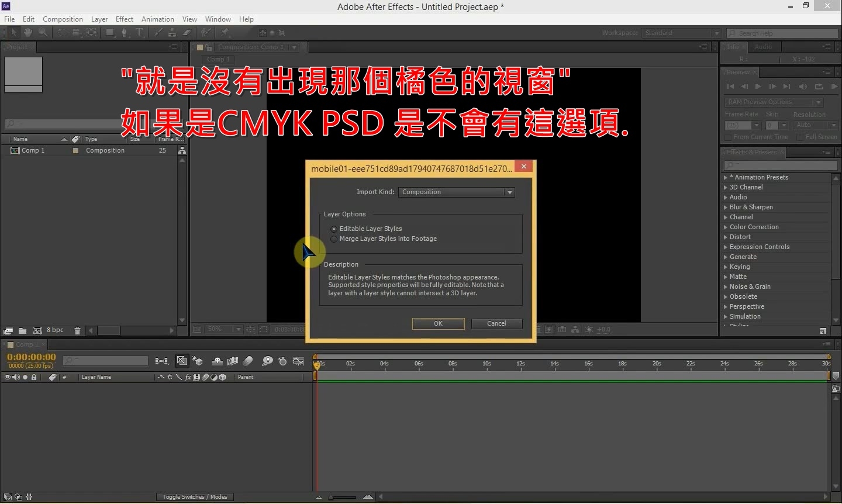The image size is (842, 504).
Task: Open the Animation menu
Action: pyautogui.click(x=158, y=19)
